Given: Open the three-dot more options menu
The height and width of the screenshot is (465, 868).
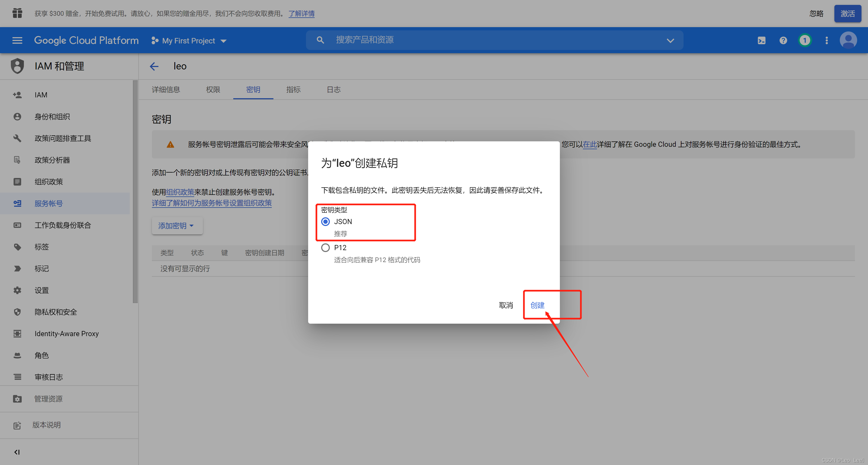Looking at the screenshot, I should 826,40.
